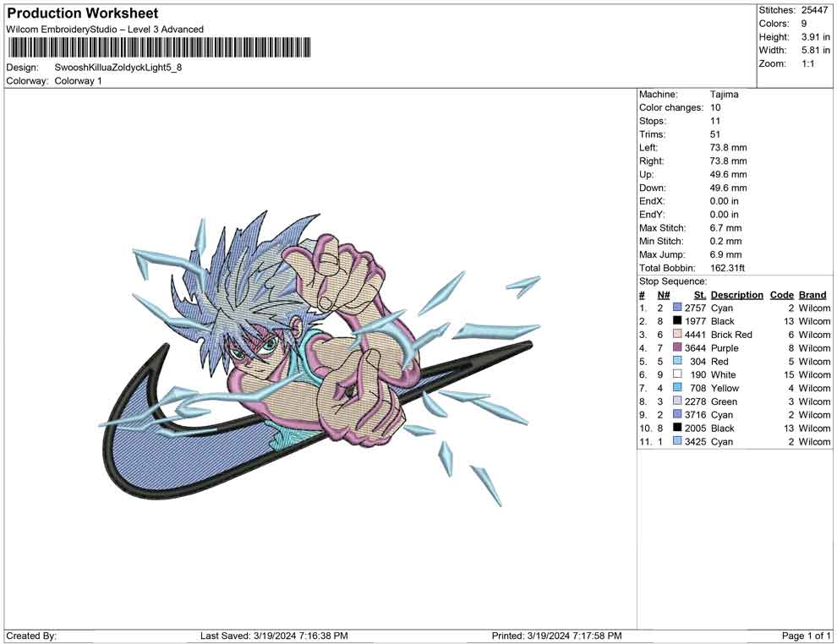The width and height of the screenshot is (837, 644).
Task: Click the White thread swatch
Action: click(677, 374)
